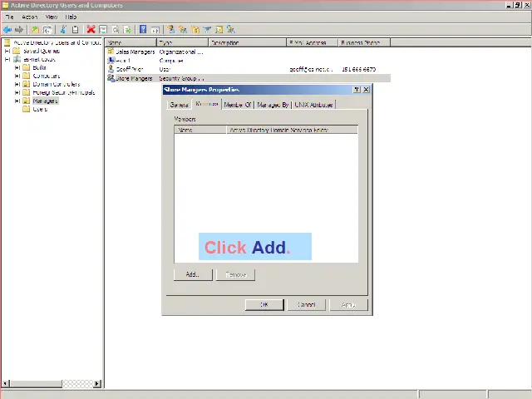Open the View menu

click(52, 17)
